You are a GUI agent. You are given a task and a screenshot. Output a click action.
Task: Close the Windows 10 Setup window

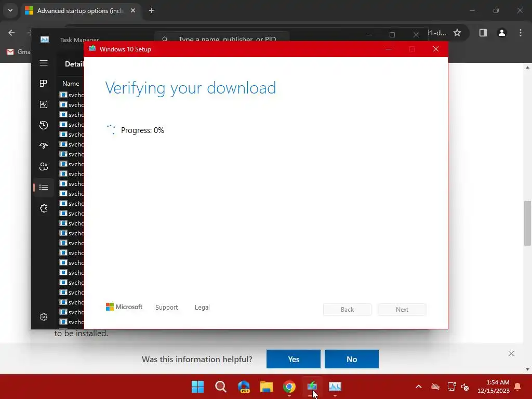tap(436, 49)
